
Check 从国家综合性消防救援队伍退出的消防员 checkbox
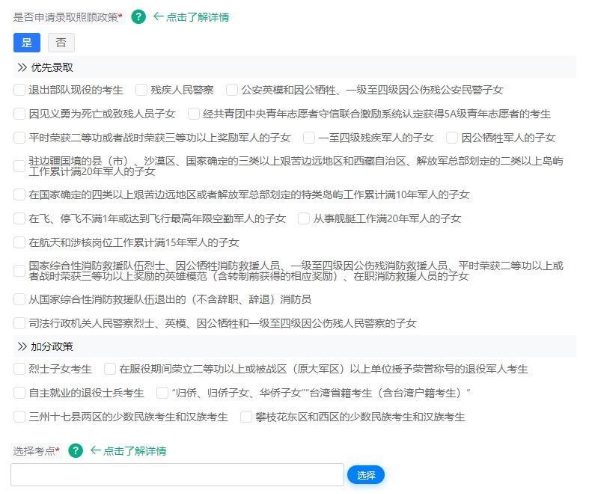(x=19, y=299)
